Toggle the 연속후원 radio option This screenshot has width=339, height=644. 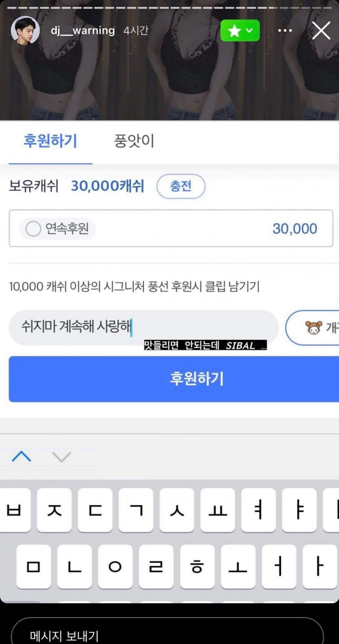[x=57, y=229]
